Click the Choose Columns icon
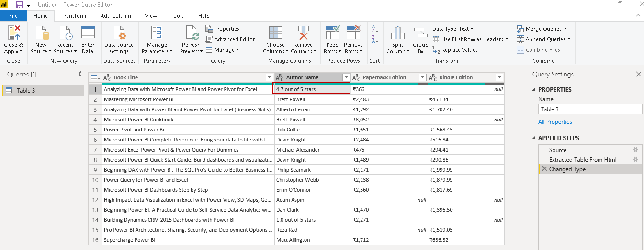This screenshot has width=644, height=250. tap(275, 33)
